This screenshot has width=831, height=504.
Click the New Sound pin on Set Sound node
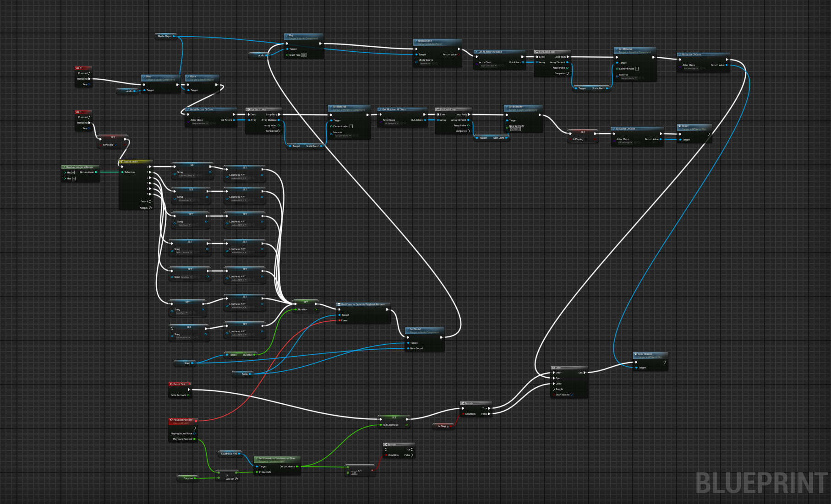(x=408, y=348)
